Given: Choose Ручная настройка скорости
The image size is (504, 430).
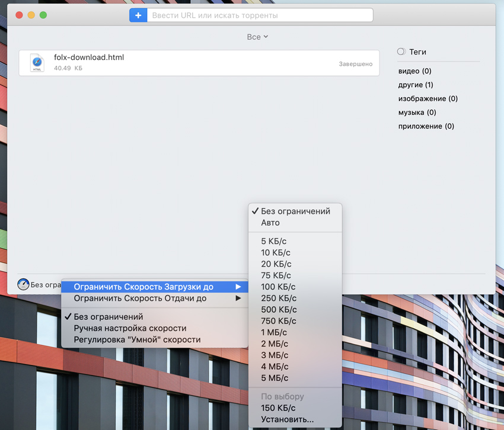Looking at the screenshot, I should point(155,328).
